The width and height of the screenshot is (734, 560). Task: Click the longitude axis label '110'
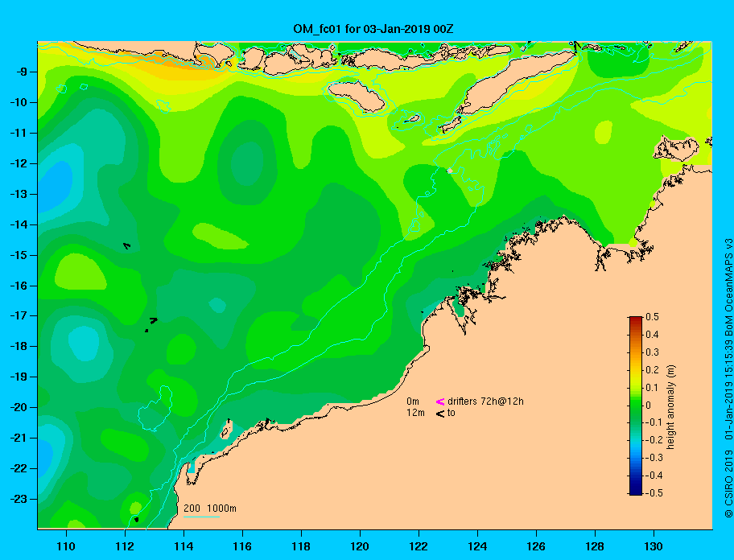pos(67,546)
